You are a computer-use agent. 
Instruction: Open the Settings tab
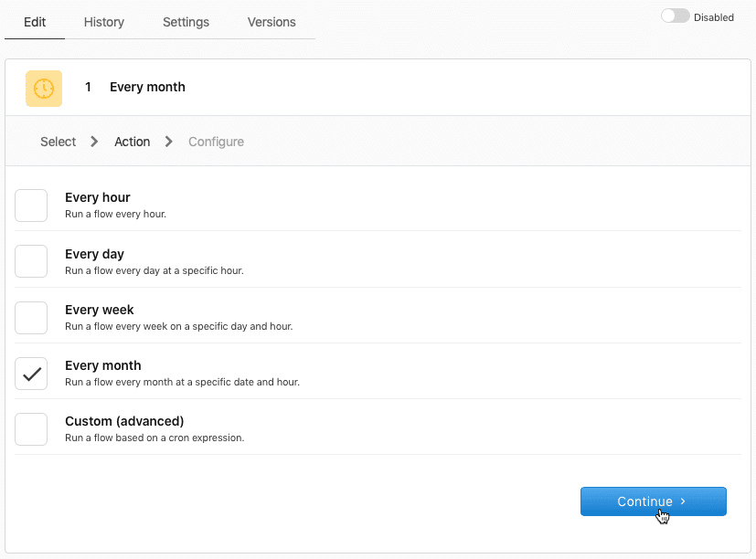click(x=186, y=22)
